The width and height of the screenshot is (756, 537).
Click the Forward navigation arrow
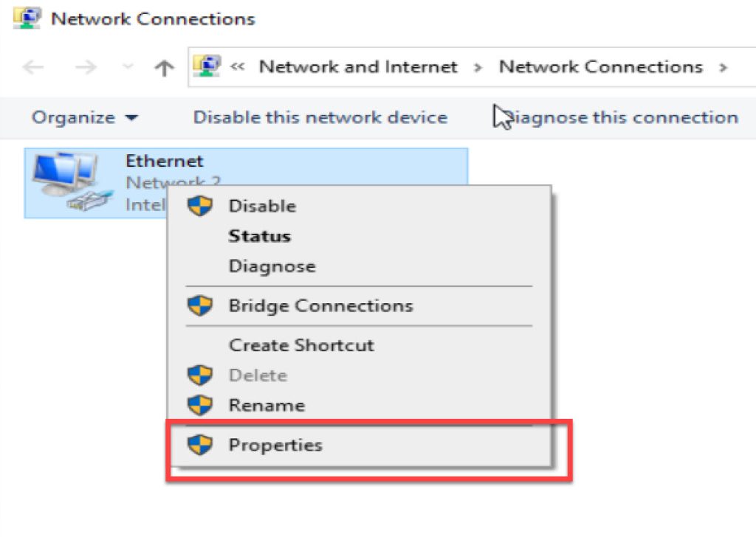coord(86,67)
